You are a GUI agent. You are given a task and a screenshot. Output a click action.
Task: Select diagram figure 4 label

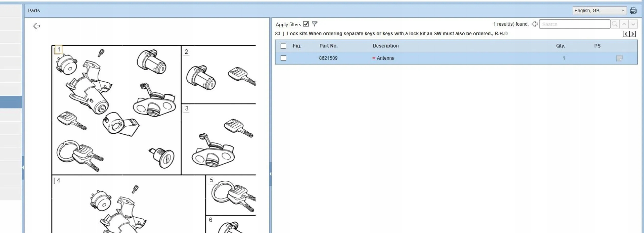pyautogui.click(x=58, y=180)
